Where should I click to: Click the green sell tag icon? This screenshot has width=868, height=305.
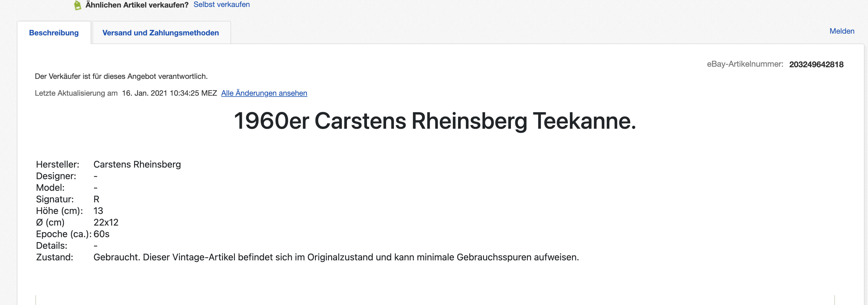click(78, 5)
